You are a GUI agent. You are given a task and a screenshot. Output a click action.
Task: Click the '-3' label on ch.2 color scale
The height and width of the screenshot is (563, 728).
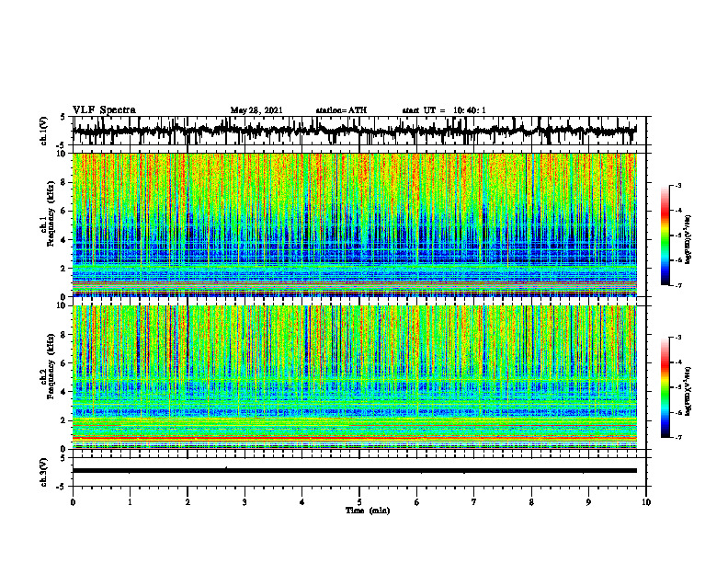pyautogui.click(x=678, y=338)
